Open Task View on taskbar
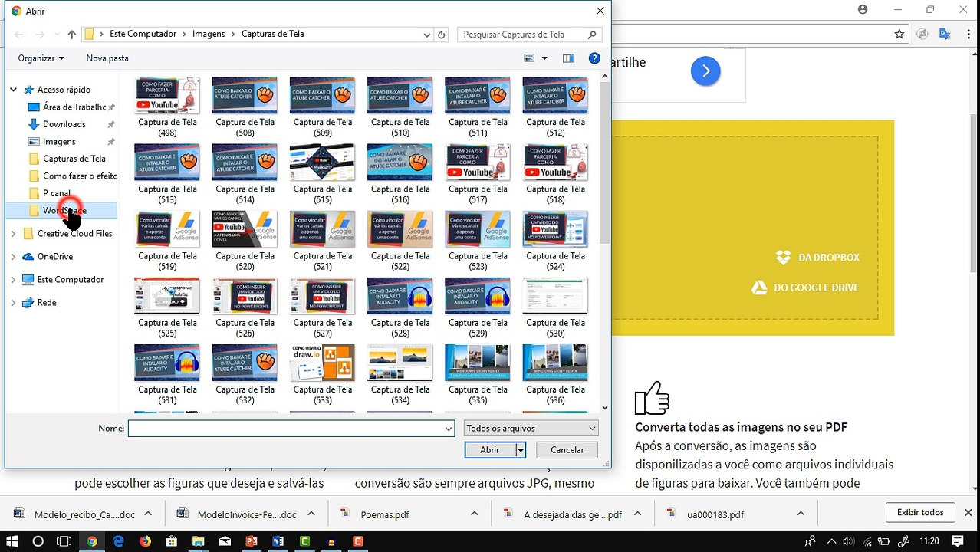Image resolution: width=980 pixels, height=552 pixels. [x=64, y=541]
